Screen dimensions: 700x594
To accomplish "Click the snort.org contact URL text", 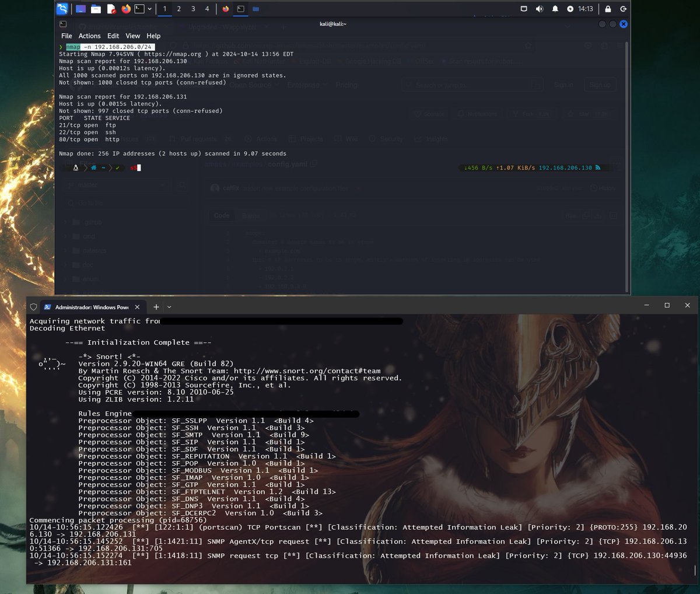I will (x=307, y=371).
